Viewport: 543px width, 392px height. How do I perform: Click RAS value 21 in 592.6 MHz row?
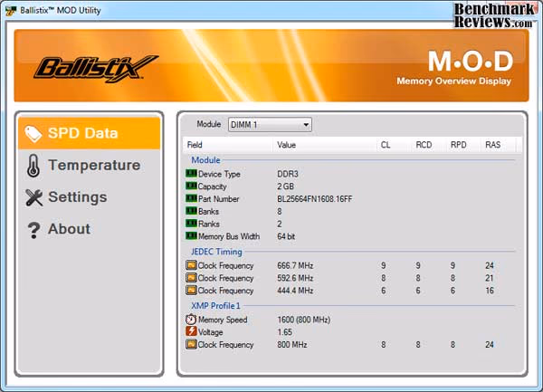(490, 278)
